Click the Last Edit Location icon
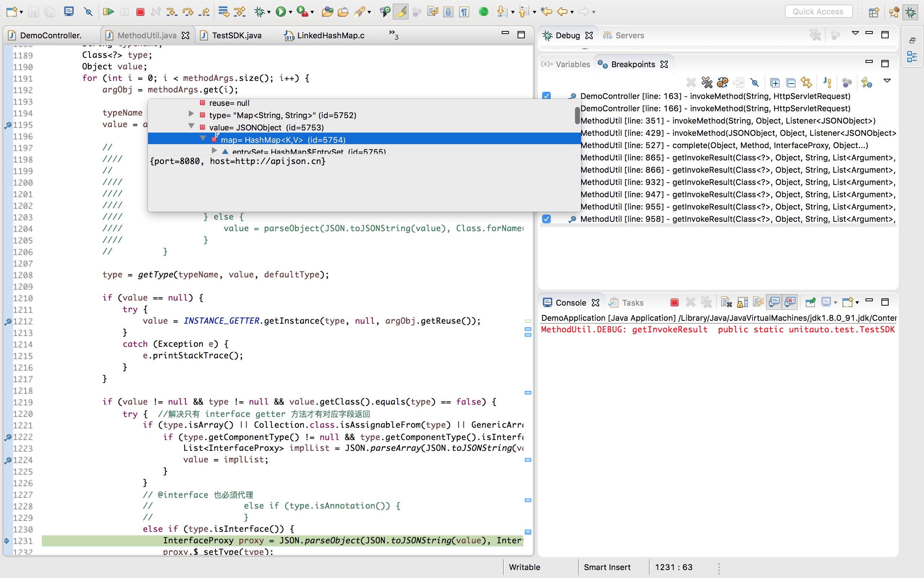924x578 pixels. click(546, 12)
